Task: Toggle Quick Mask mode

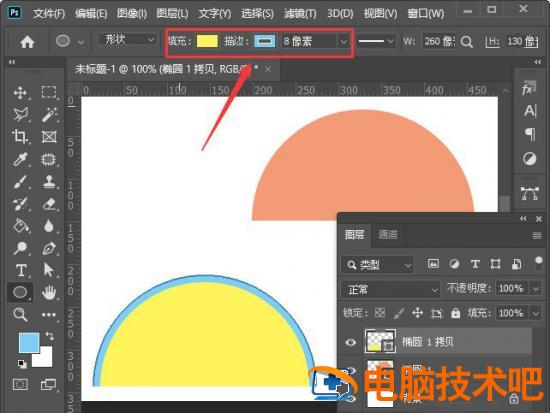Action: pyautogui.click(x=20, y=384)
